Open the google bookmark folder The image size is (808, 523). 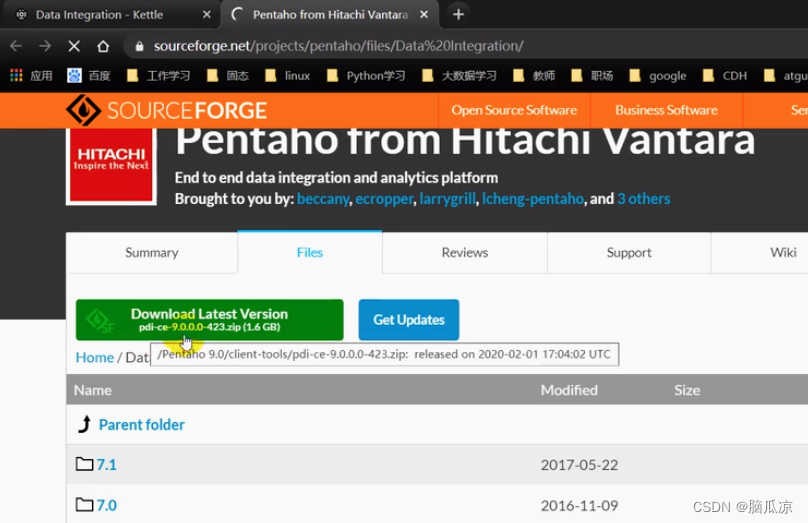(x=658, y=76)
